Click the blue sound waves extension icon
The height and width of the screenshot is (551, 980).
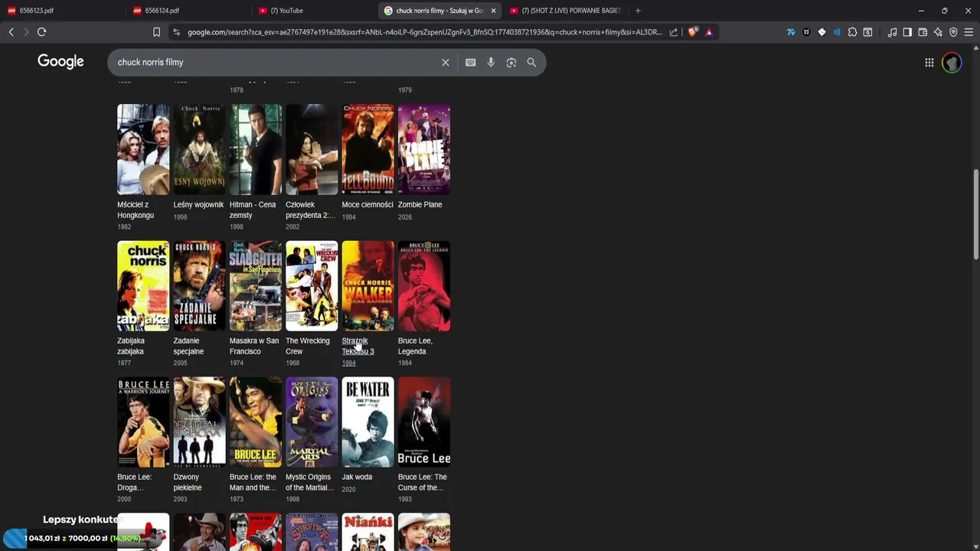pos(837,32)
